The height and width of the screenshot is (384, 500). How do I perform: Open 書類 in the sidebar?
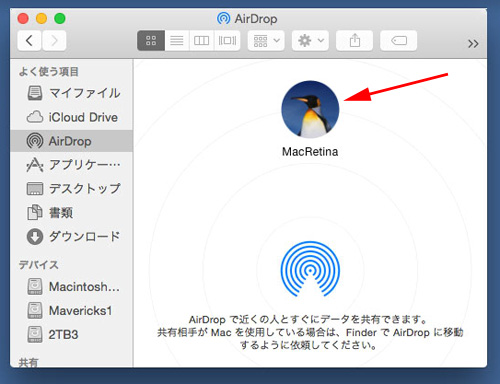(72, 213)
